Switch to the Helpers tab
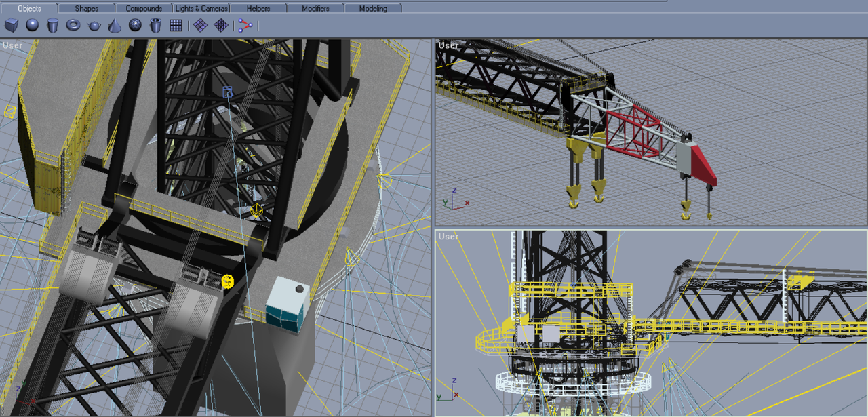This screenshot has height=417, width=868. pyautogui.click(x=258, y=8)
